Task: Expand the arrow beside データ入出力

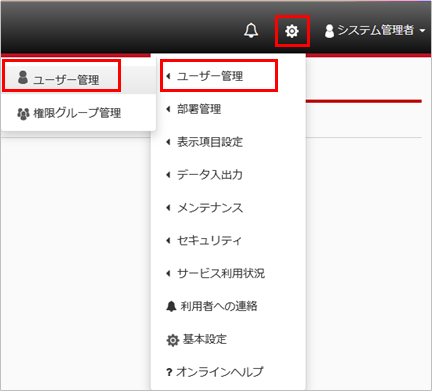Action: pos(168,175)
